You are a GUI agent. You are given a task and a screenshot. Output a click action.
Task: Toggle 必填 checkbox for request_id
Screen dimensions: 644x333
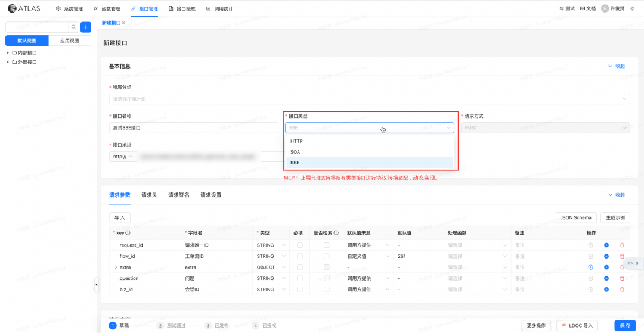point(300,245)
